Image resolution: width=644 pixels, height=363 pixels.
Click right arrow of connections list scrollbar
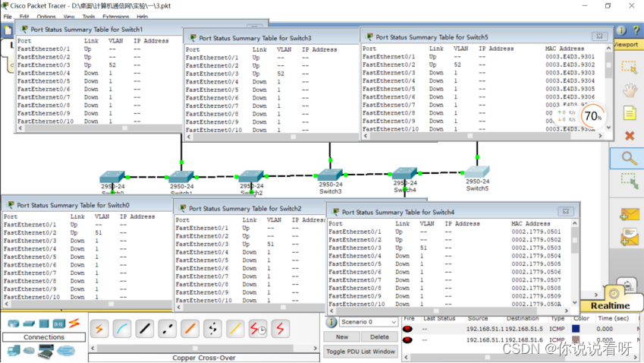point(316,349)
